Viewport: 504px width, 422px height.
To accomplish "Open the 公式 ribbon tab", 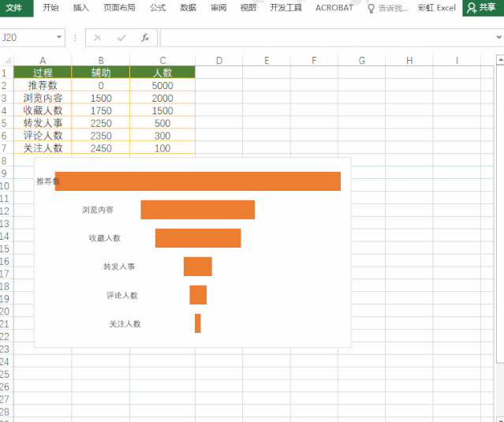I will tap(158, 8).
